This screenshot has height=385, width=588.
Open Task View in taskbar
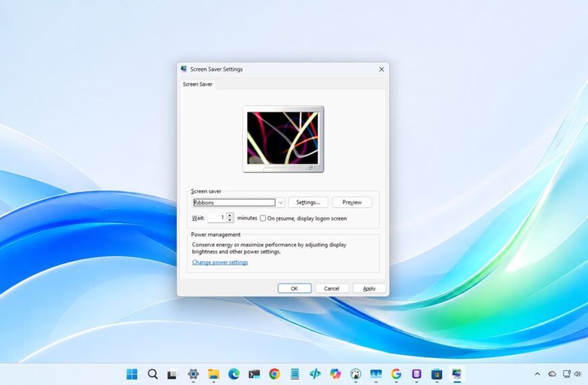[172, 374]
